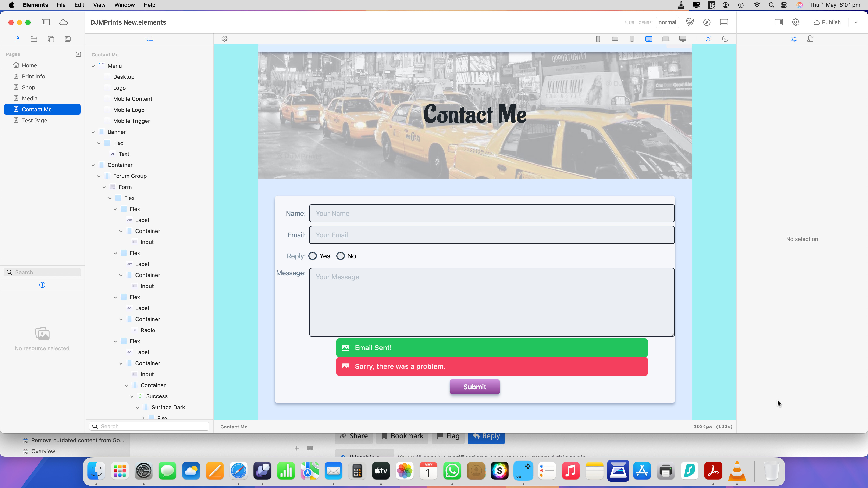This screenshot has height=488, width=868.
Task: Open the compass preview icon
Action: click(x=707, y=22)
